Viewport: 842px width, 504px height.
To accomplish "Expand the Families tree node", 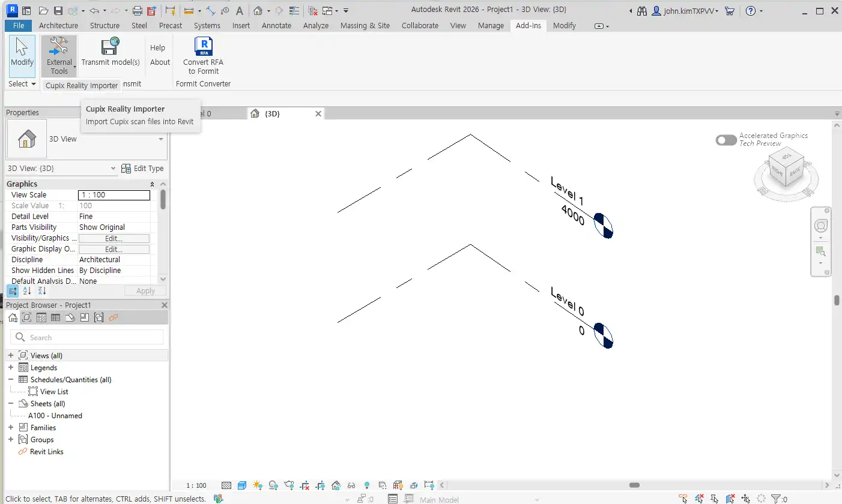I will pos(11,428).
